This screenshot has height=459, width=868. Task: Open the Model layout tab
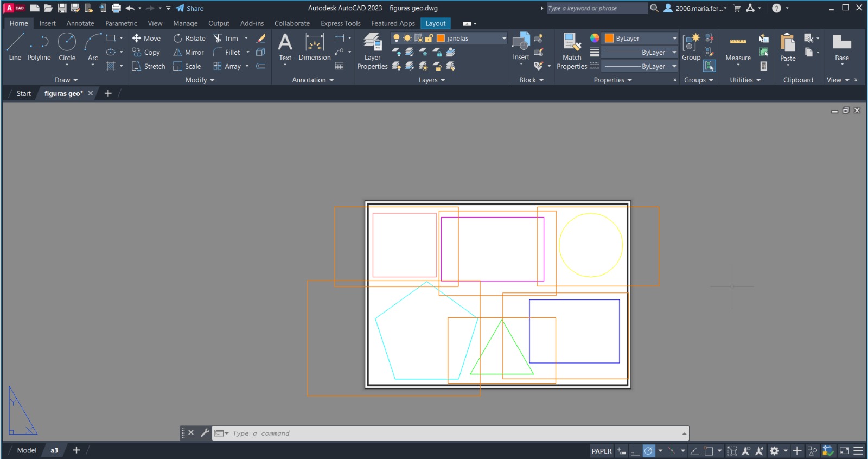(x=27, y=450)
